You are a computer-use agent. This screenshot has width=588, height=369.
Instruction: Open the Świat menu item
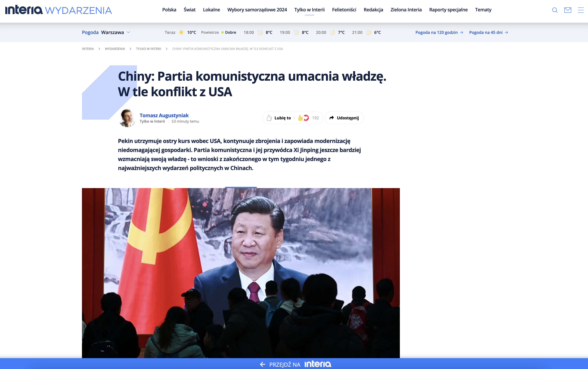pos(190,10)
